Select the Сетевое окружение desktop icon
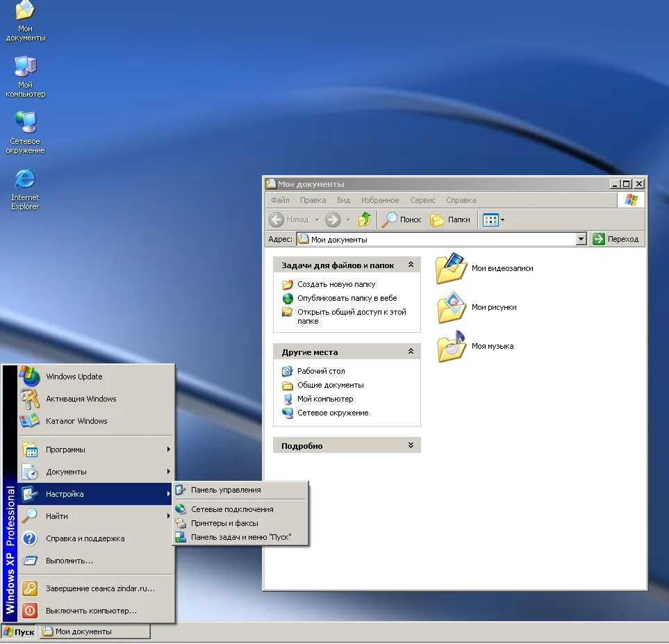Image resolution: width=669 pixels, height=644 pixels. coord(25,133)
